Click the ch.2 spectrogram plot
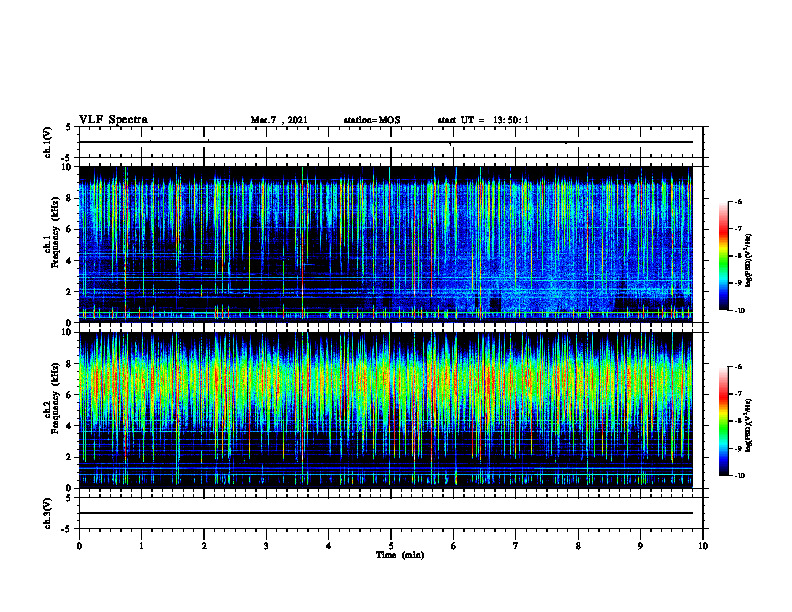Viewport: 792px width, 612px height. click(x=386, y=410)
